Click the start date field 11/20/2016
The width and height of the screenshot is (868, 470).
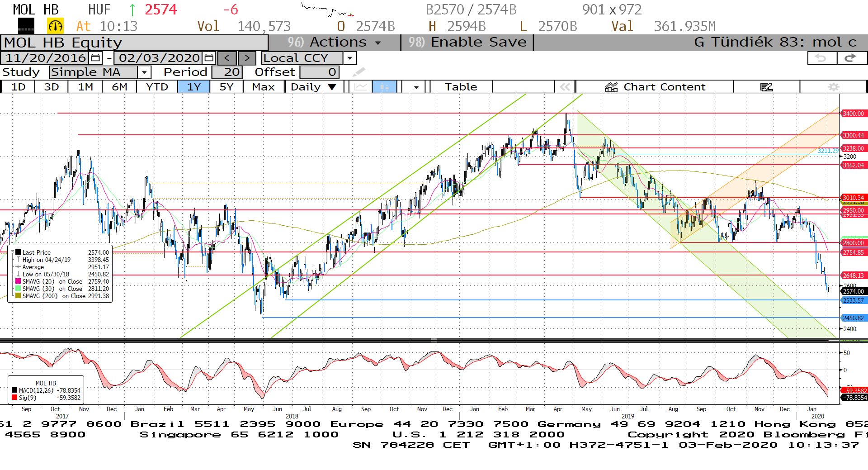pyautogui.click(x=46, y=58)
